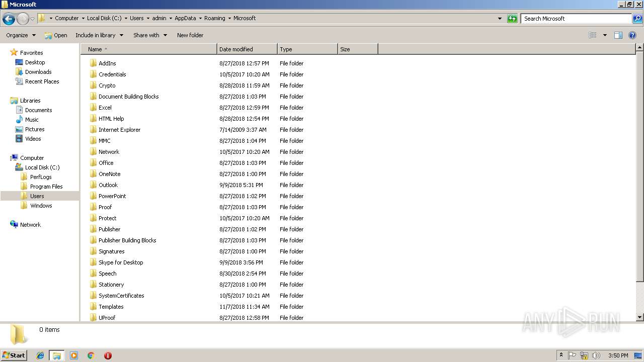Launch Windows Media Player from taskbar
644x362 pixels.
tap(74, 355)
